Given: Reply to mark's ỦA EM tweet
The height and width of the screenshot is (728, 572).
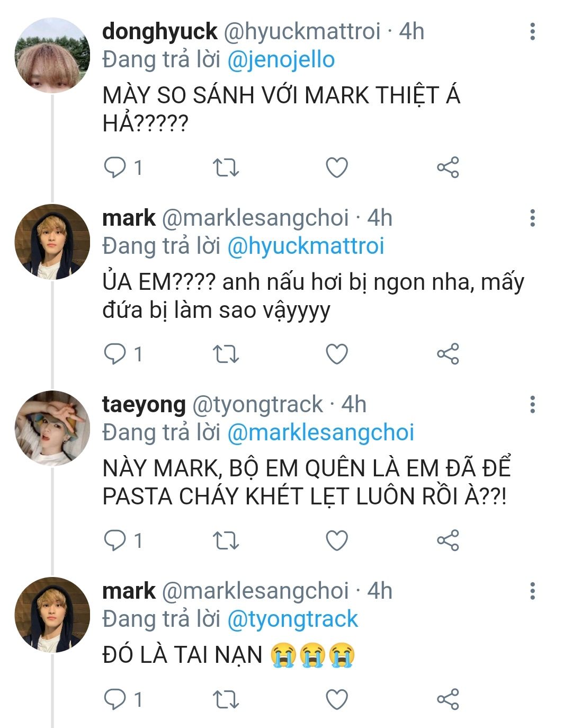Looking at the screenshot, I should click(115, 354).
